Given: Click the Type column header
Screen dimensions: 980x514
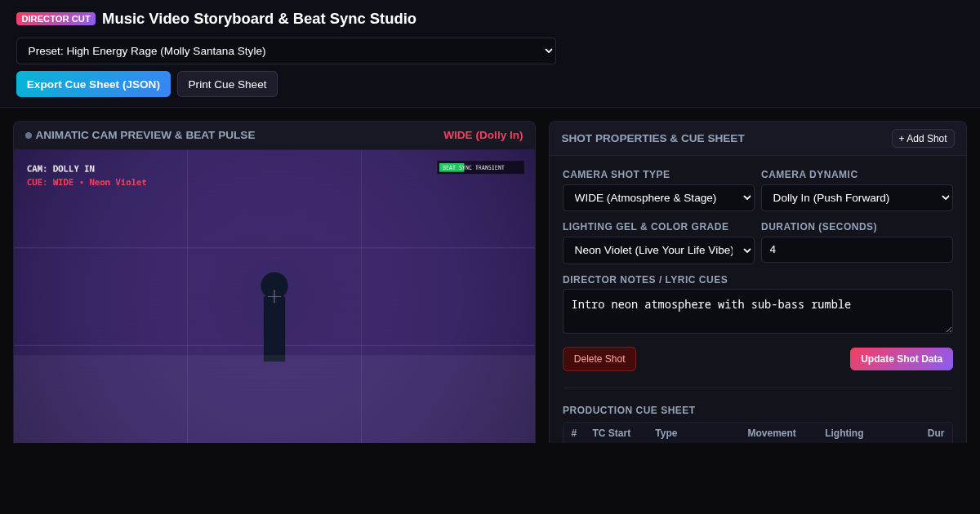Looking at the screenshot, I should (x=666, y=433).
